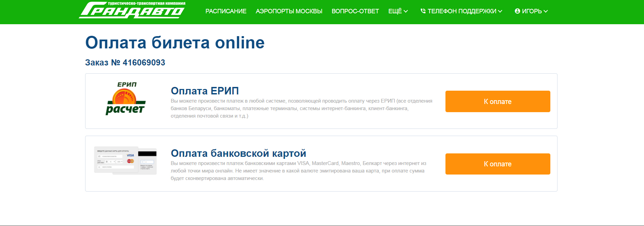The image size is (644, 226).
Task: Click the Грандавто company logo
Action: point(132,10)
